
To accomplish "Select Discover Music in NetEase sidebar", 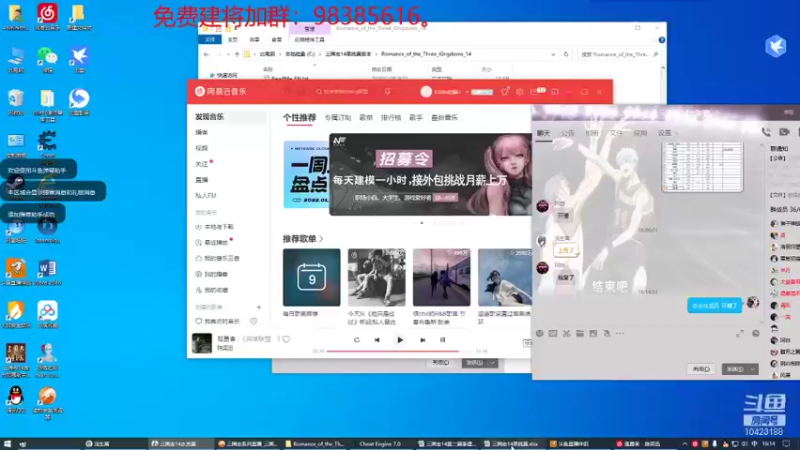I will (209, 117).
